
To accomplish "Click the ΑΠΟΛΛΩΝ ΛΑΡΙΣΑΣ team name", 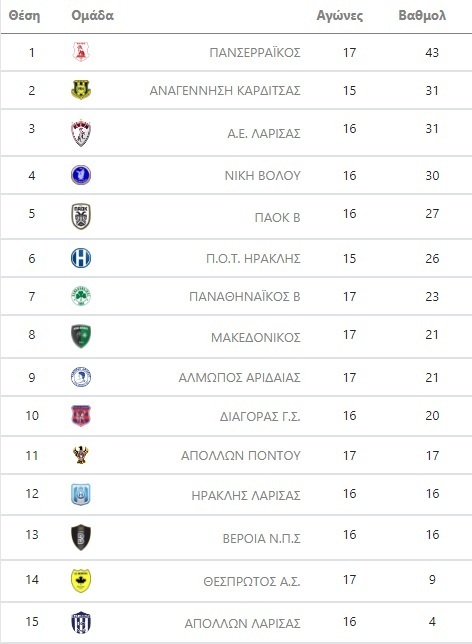I will pos(242,623).
